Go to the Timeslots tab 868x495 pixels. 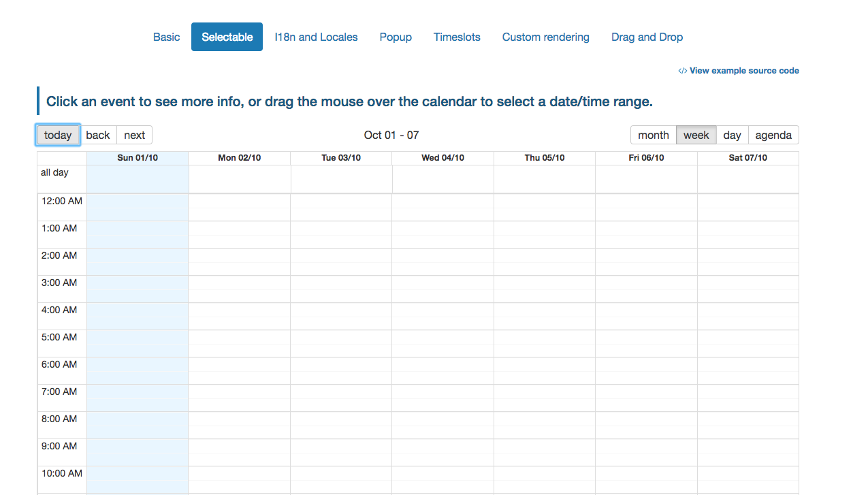[x=457, y=37]
